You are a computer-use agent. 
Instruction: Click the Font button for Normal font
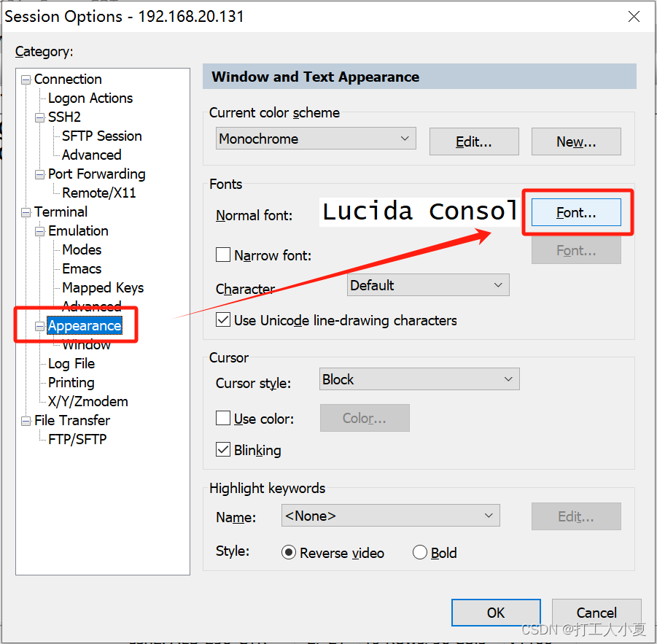point(576,212)
